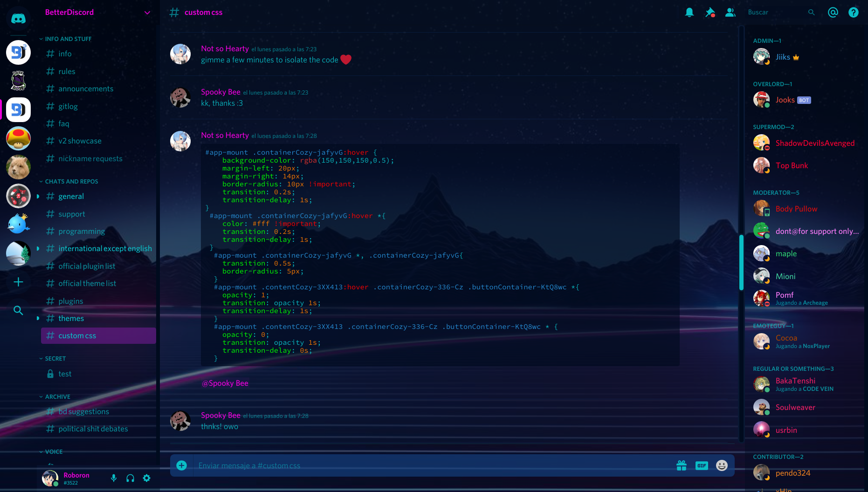Viewport: 868px width, 492px height.
Task: Click Spooky Bee's avatar on thnks message
Action: (x=180, y=421)
